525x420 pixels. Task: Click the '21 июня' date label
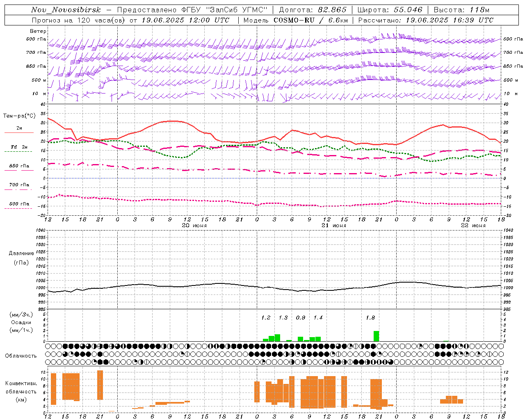[x=333, y=226]
